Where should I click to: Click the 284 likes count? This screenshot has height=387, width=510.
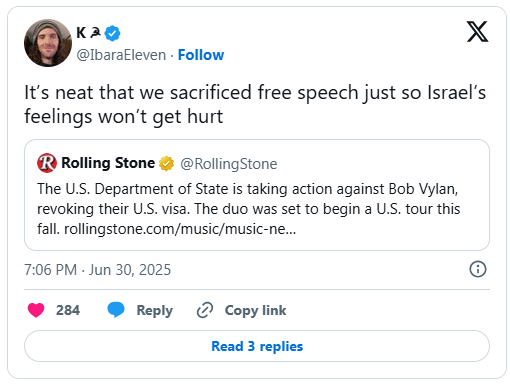click(68, 310)
